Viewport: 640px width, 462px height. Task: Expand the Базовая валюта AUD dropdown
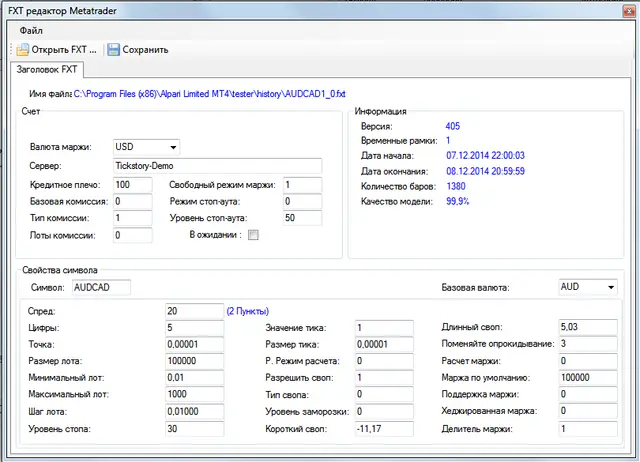tap(587, 287)
